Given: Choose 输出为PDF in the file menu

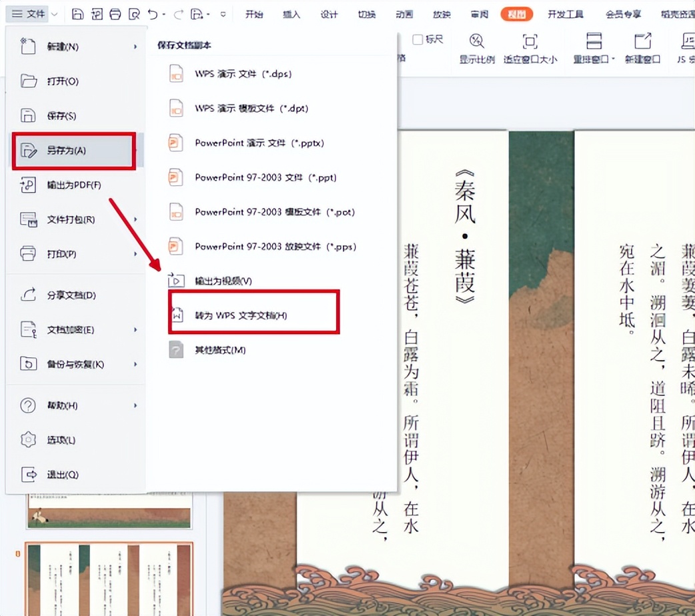Looking at the screenshot, I should coord(73,185).
